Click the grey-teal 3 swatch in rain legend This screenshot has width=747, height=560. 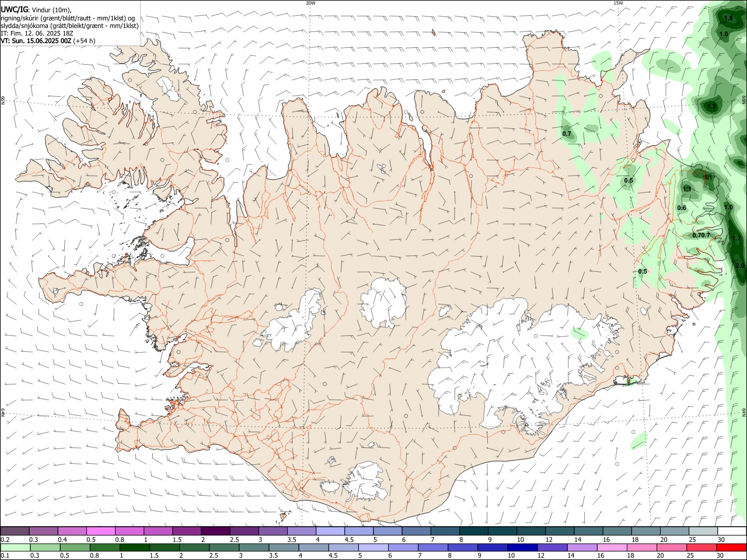pyautogui.click(x=254, y=548)
